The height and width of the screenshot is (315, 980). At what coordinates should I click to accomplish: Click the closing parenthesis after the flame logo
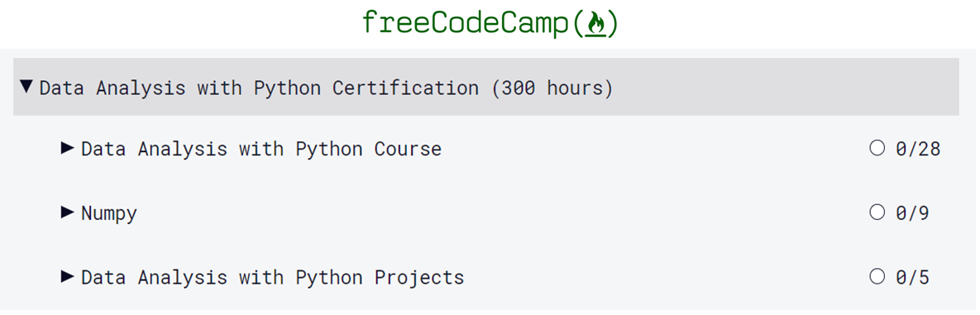(613, 24)
